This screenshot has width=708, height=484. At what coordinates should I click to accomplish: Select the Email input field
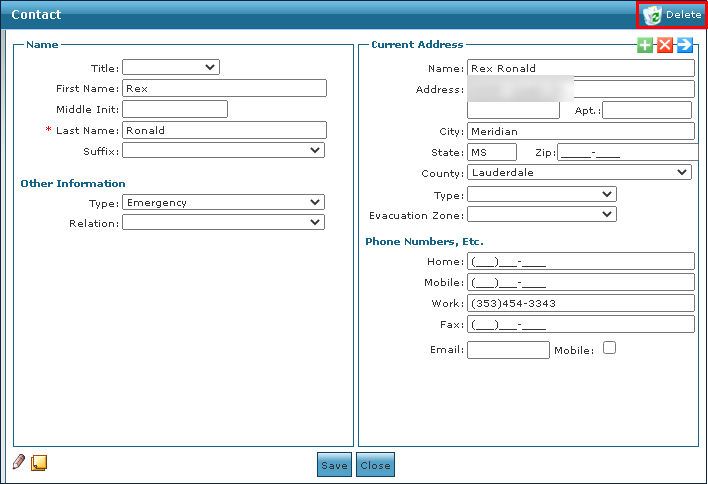coord(508,350)
